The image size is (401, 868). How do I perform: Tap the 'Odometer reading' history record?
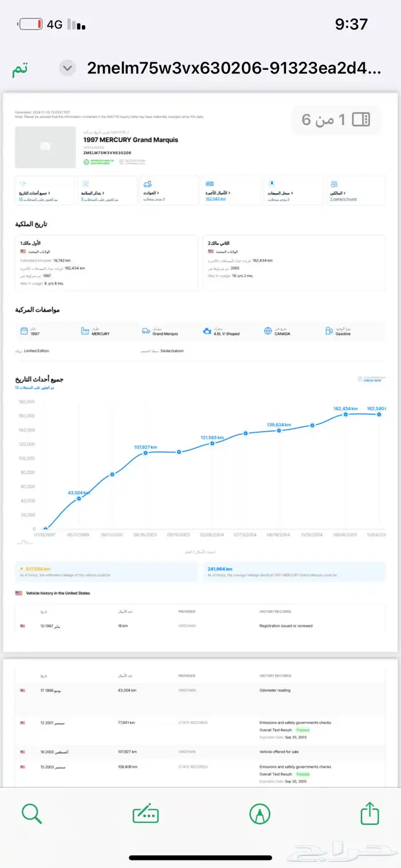[x=275, y=690]
